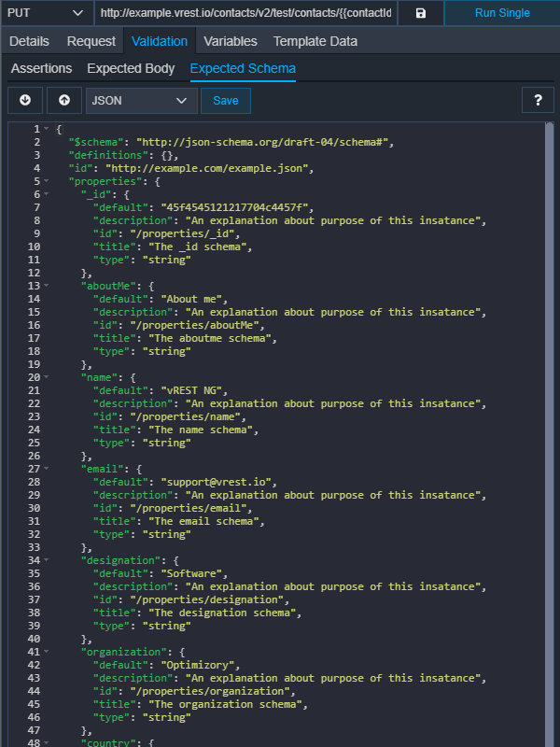Screen dimensions: 560x747
Task: Open the PUT method dropdown
Action: click(47, 13)
